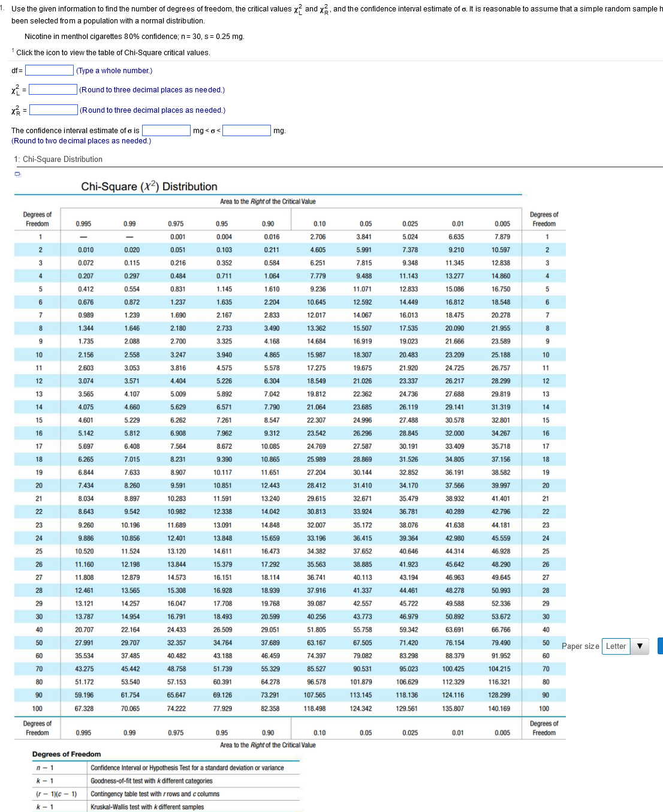Click the value 52.336 in row 29
663x812 pixels.
501,603
